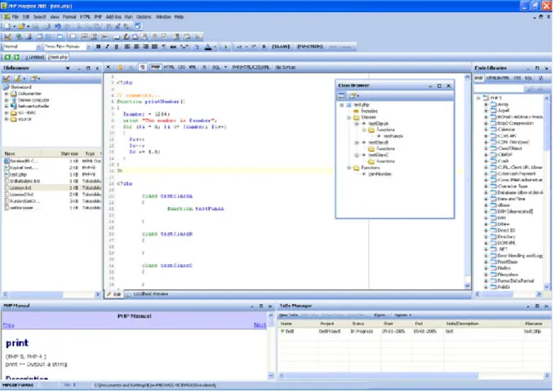Click the font color A swatch

208,46
